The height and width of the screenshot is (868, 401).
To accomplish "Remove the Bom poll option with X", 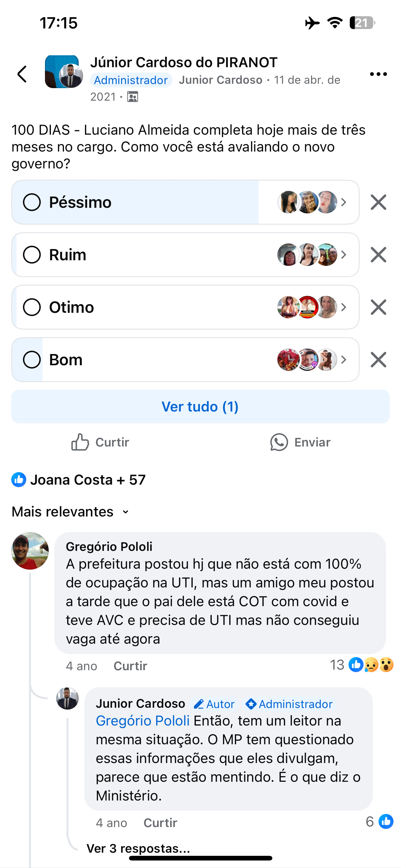I will tap(378, 360).
